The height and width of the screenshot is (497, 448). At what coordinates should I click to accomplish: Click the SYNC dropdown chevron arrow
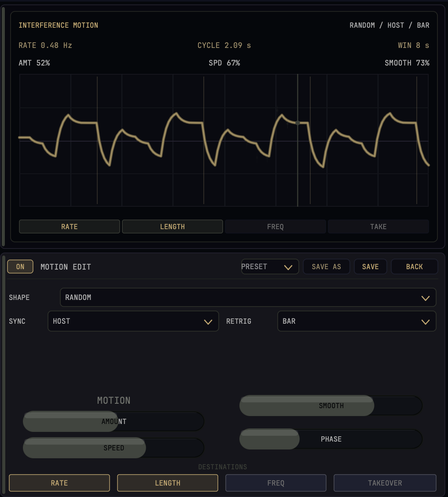point(208,322)
